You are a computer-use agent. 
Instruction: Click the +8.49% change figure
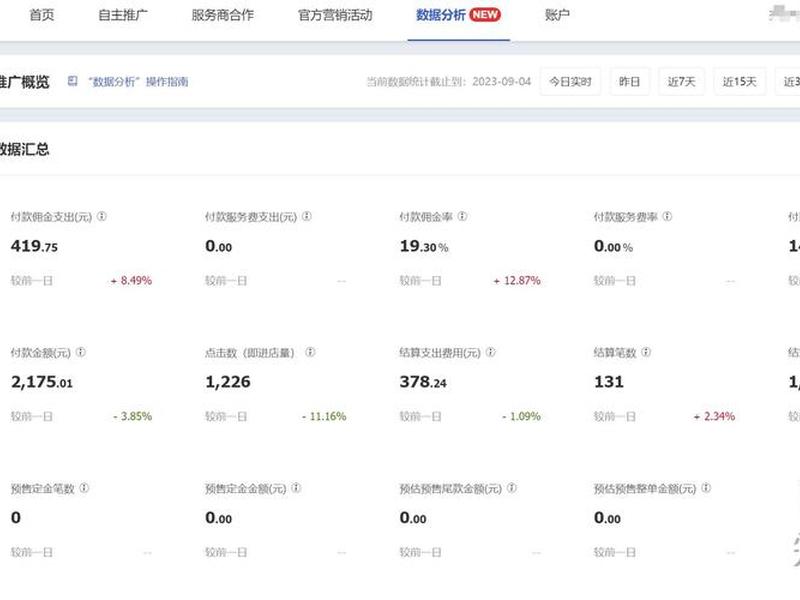pos(132,281)
